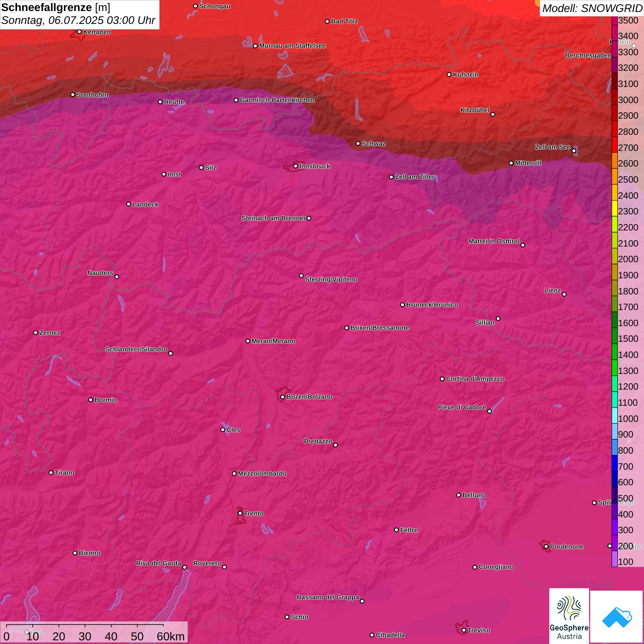Screen dimensions: 644x644
Task: Click the Schio label
Action: pyautogui.click(x=299, y=617)
